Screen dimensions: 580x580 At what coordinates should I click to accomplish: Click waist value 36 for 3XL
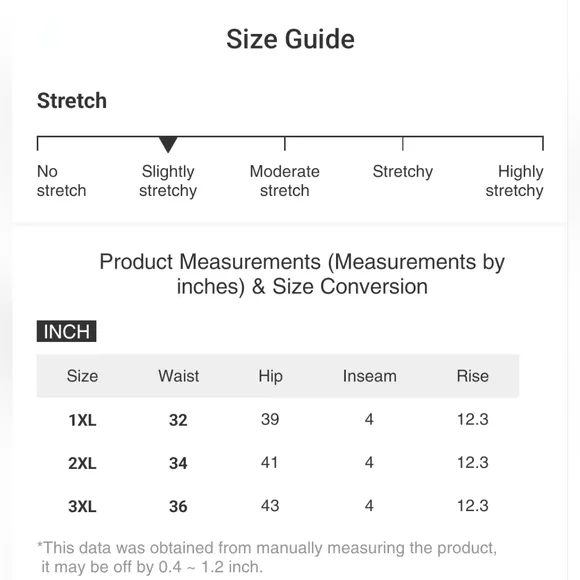(178, 506)
